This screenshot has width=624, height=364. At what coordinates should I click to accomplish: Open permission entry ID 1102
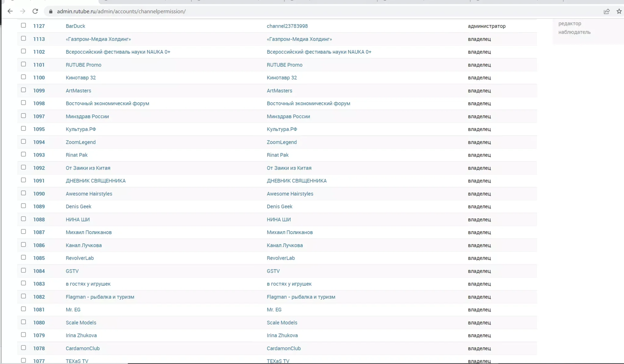tap(39, 52)
